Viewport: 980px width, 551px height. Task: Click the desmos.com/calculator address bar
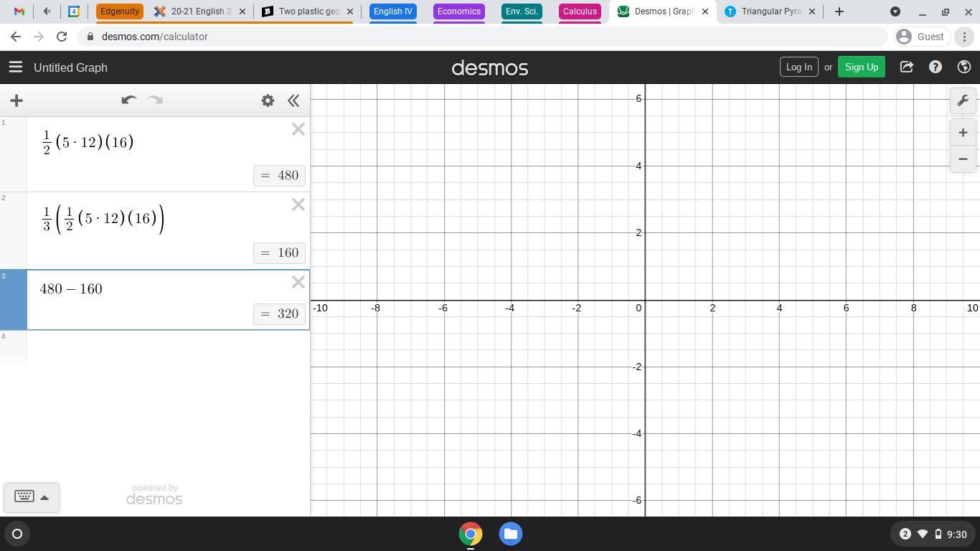tap(482, 37)
